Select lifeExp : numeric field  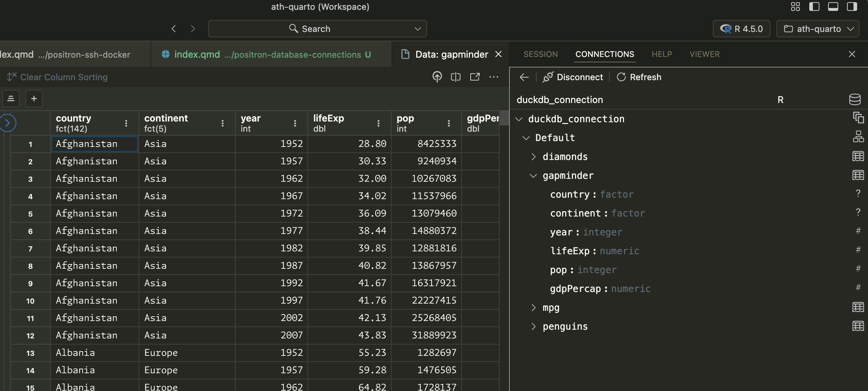click(x=595, y=251)
